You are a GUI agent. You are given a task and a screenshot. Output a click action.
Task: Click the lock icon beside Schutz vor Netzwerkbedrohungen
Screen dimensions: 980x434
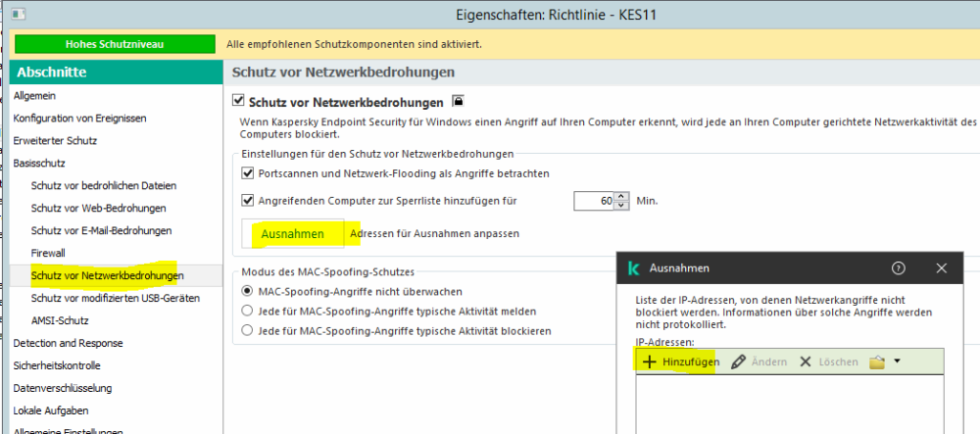pyautogui.click(x=458, y=101)
